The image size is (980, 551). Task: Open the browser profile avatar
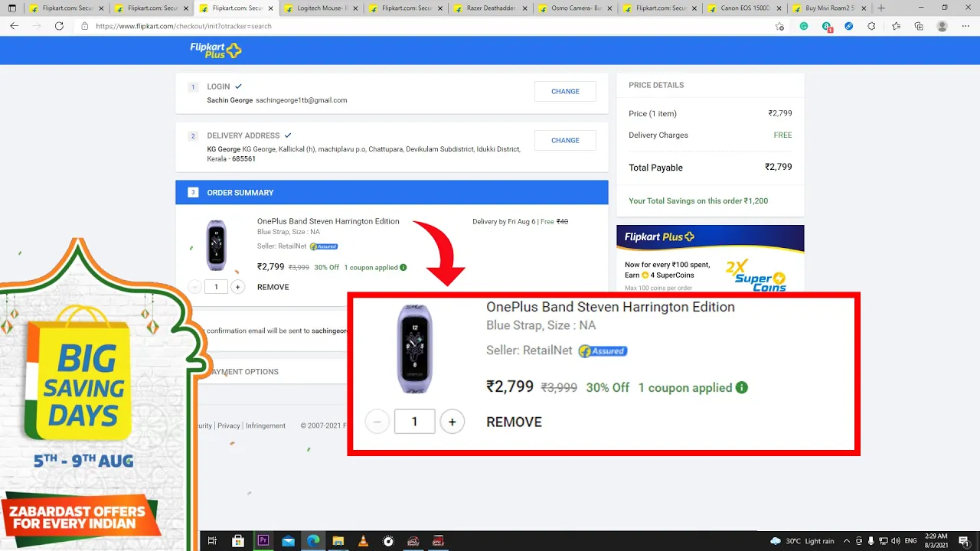[x=942, y=26]
